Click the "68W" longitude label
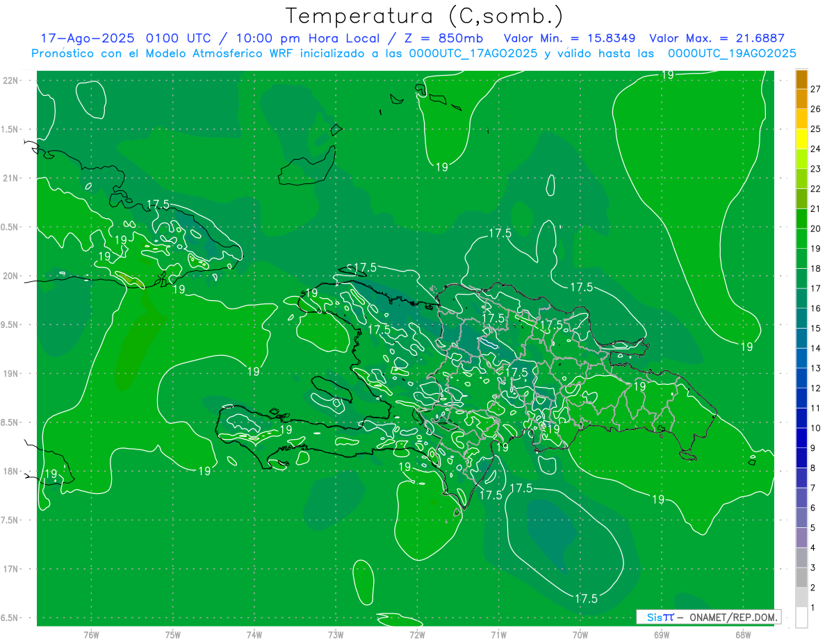The height and width of the screenshot is (644, 834). pyautogui.click(x=743, y=634)
